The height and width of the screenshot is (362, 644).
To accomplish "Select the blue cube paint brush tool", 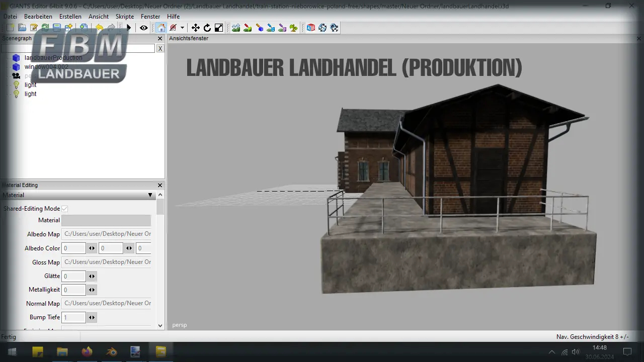I will click(259, 28).
